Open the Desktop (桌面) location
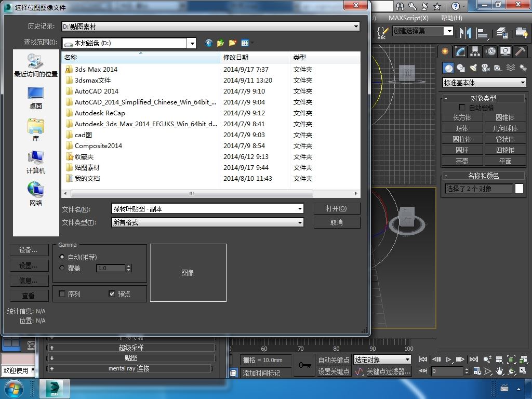This screenshot has width=532, height=399. [36, 98]
